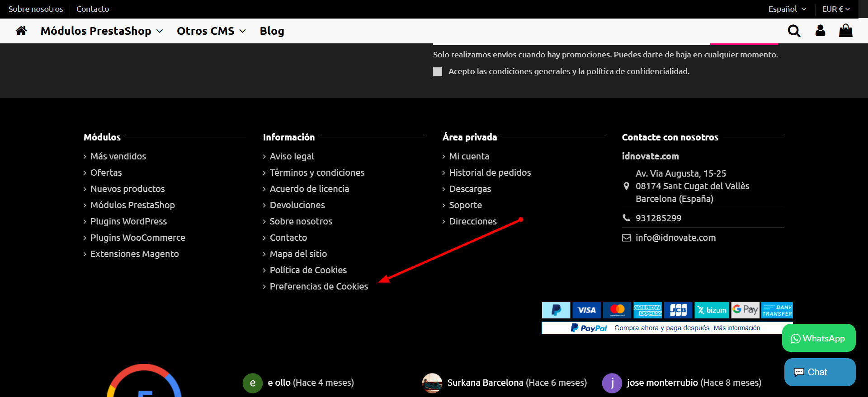The image size is (868, 397).
Task: Click the PayPal payment logo
Action: click(x=556, y=310)
